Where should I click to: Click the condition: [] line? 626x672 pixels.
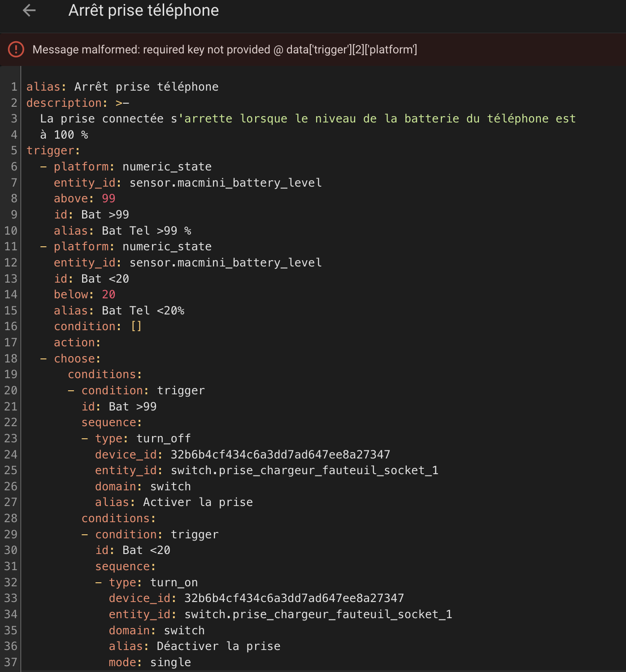click(98, 326)
